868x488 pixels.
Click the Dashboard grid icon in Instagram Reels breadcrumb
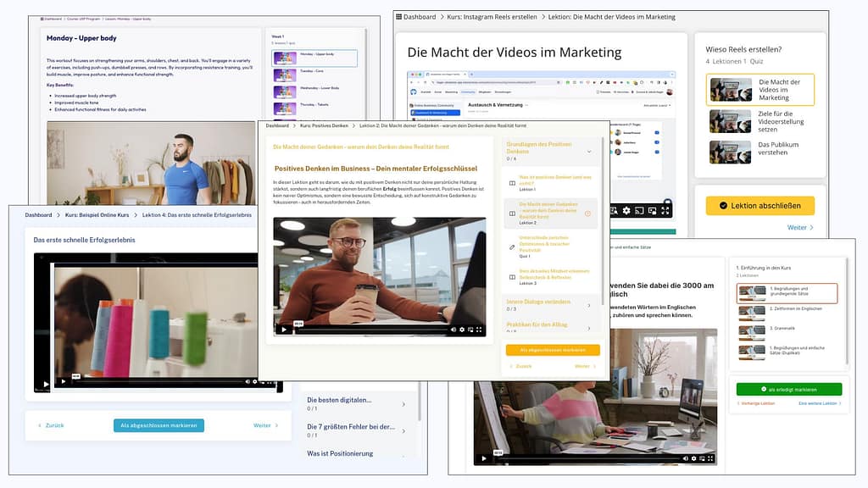click(399, 17)
